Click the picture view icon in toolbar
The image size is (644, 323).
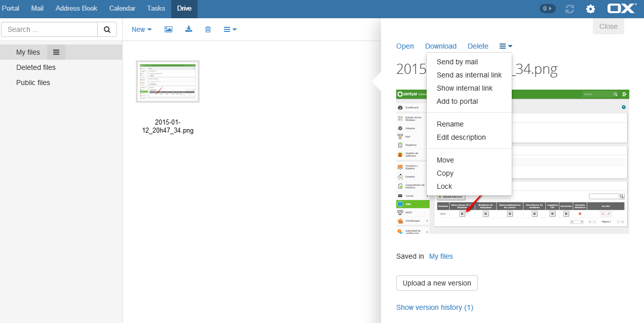pyautogui.click(x=168, y=29)
